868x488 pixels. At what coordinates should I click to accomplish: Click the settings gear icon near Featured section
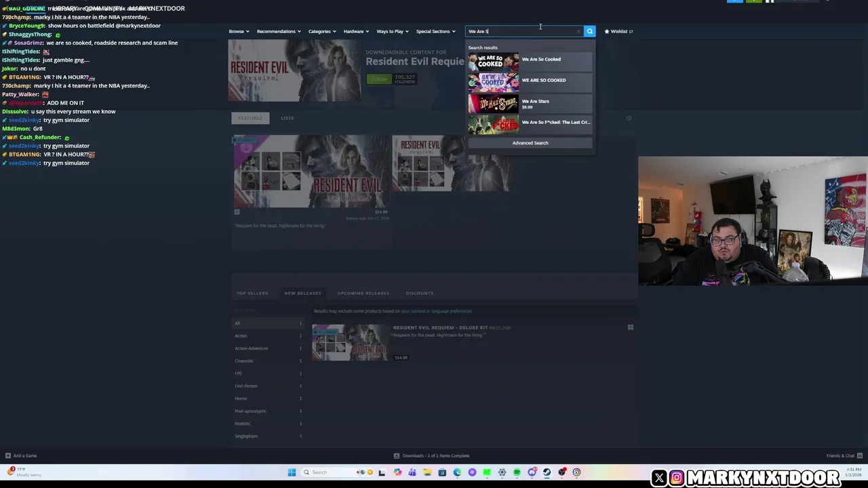coord(629,118)
